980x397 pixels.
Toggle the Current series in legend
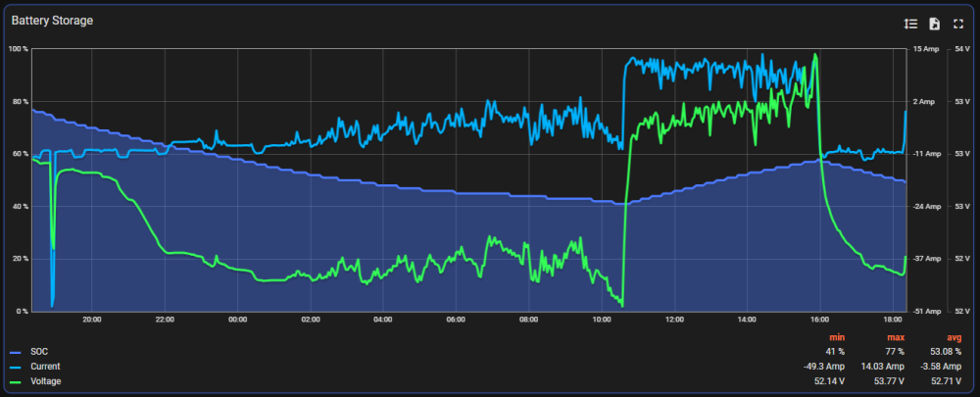(46, 367)
